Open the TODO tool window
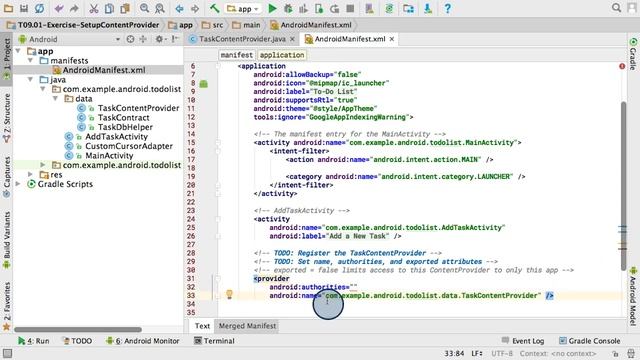Screen dimensions: 640x360 tap(78, 341)
